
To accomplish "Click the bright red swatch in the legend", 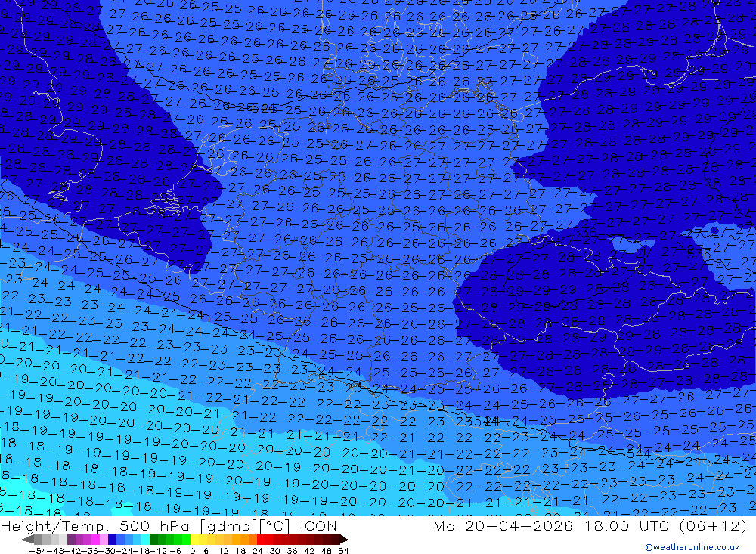I will coord(261,539).
